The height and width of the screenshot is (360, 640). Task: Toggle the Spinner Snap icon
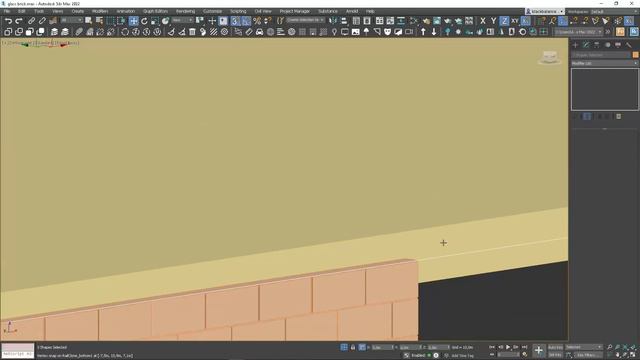click(x=268, y=21)
